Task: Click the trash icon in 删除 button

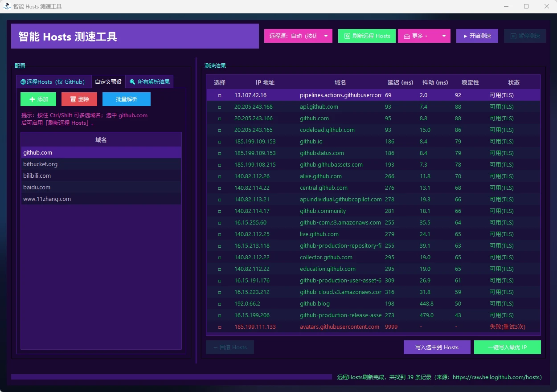Action: click(73, 99)
